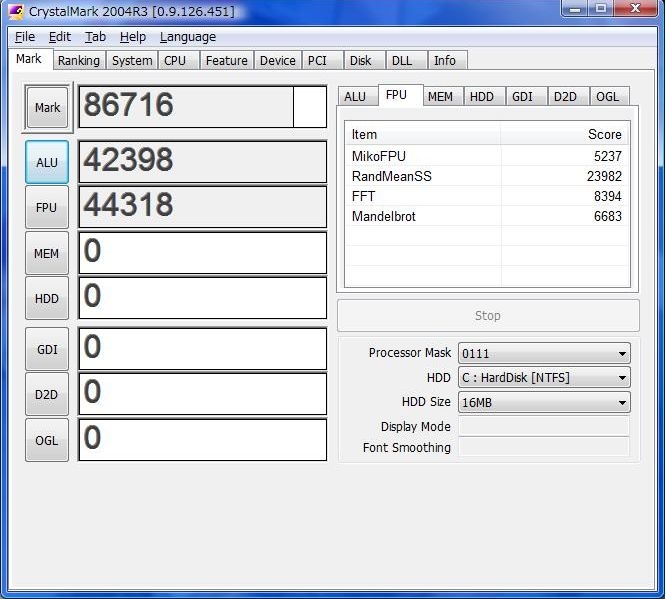Run the D2D benchmark button
The width and height of the screenshot is (666, 599).
coord(47,395)
